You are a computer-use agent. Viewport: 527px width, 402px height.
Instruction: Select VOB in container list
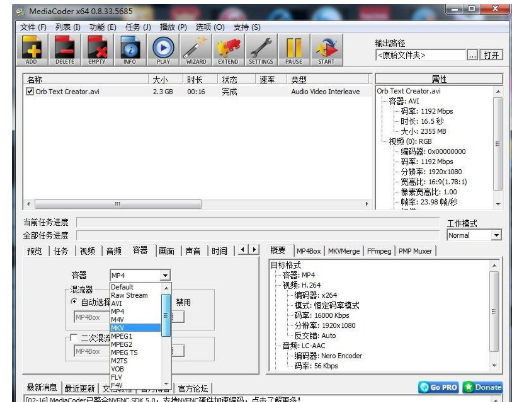[x=135, y=369]
